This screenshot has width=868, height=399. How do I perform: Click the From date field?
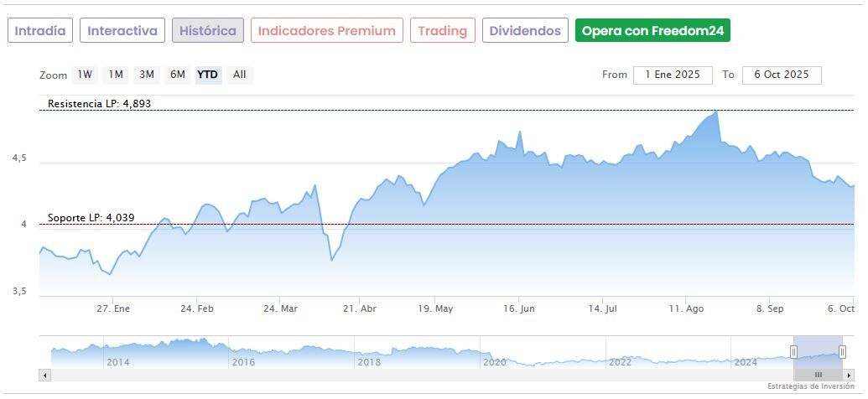tap(673, 75)
